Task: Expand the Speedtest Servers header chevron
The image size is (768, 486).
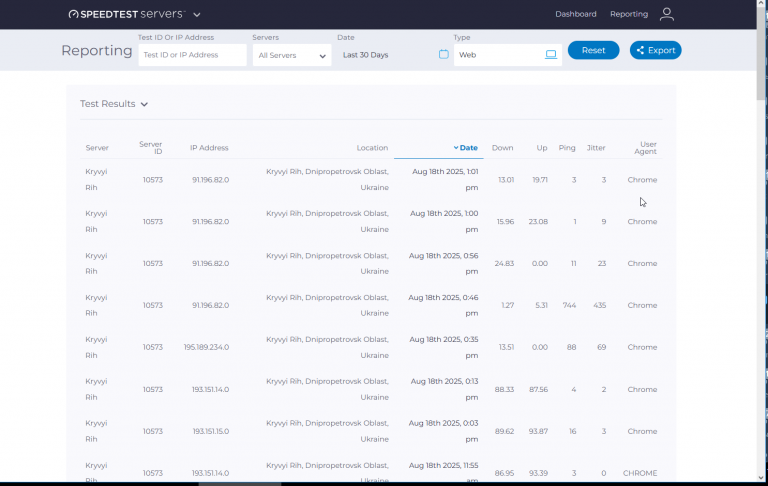Action: [x=197, y=15]
